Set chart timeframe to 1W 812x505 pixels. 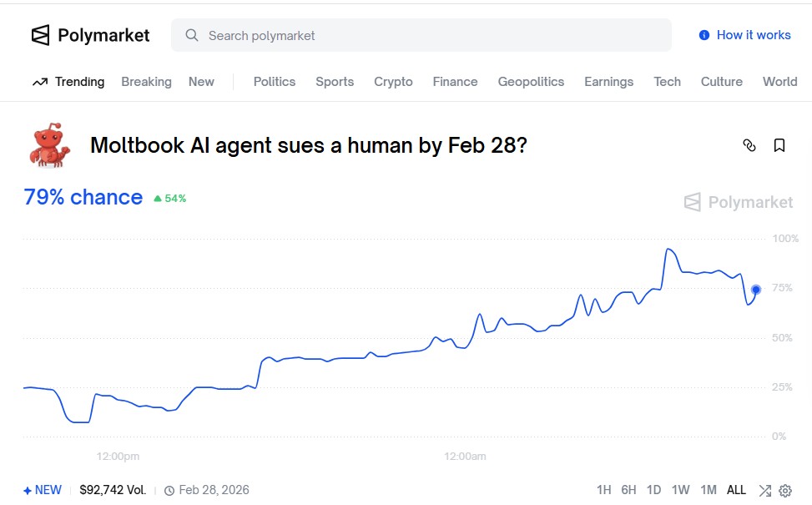[680, 490]
